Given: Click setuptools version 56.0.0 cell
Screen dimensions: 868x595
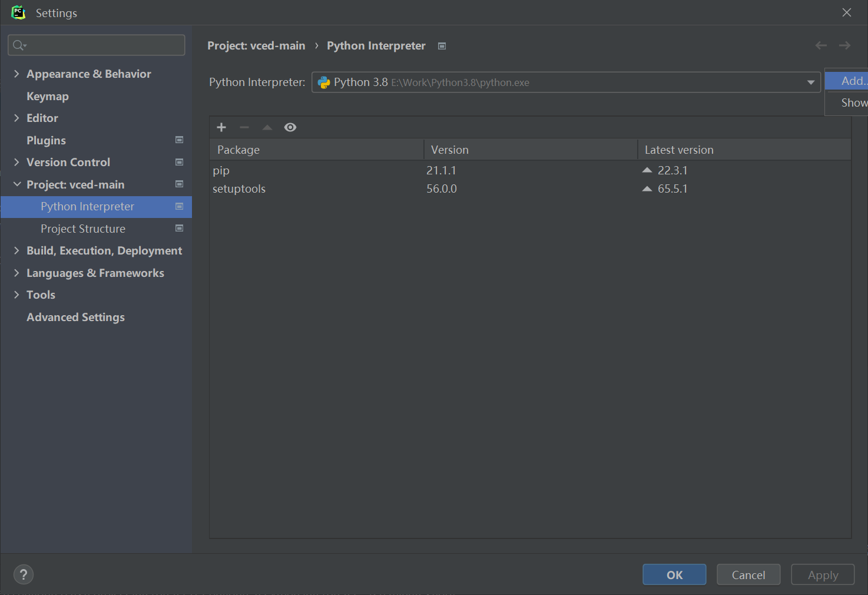Looking at the screenshot, I should click(x=442, y=189).
